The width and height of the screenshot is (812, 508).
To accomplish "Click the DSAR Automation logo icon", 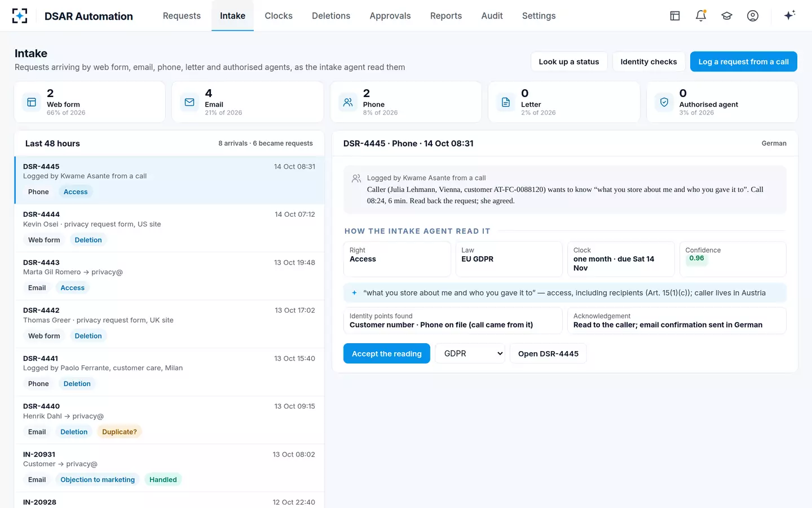I will [x=20, y=16].
